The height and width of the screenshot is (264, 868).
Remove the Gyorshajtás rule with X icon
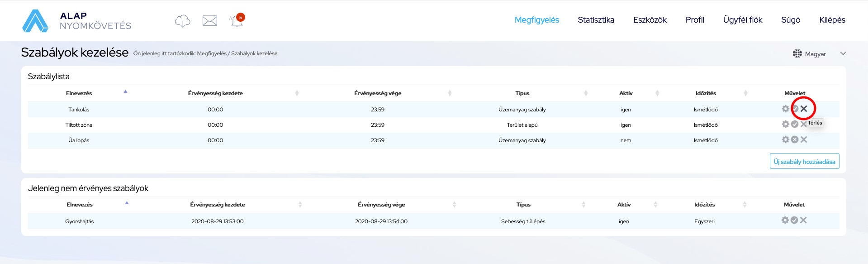803,220
